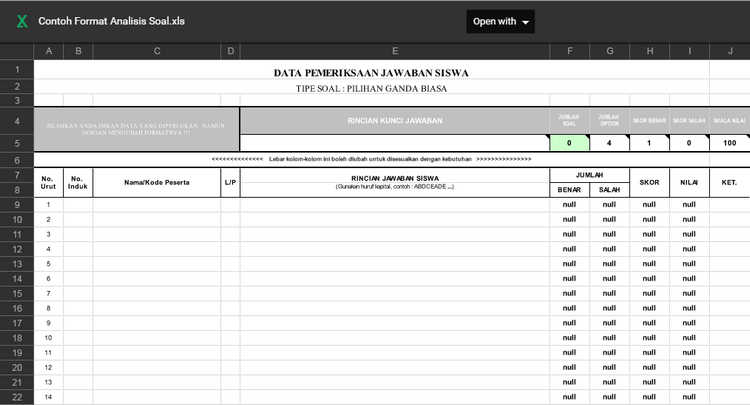Select row 5 header

coord(17,143)
